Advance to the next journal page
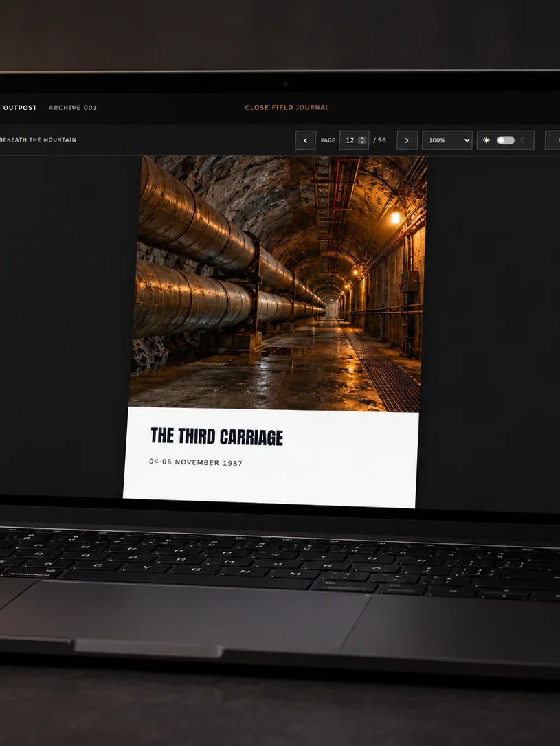This screenshot has width=560, height=746. pyautogui.click(x=407, y=140)
